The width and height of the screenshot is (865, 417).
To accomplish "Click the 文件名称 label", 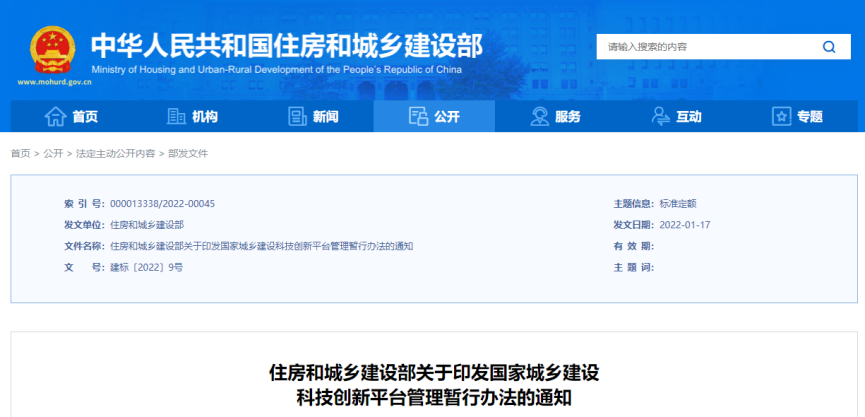I will 84,246.
